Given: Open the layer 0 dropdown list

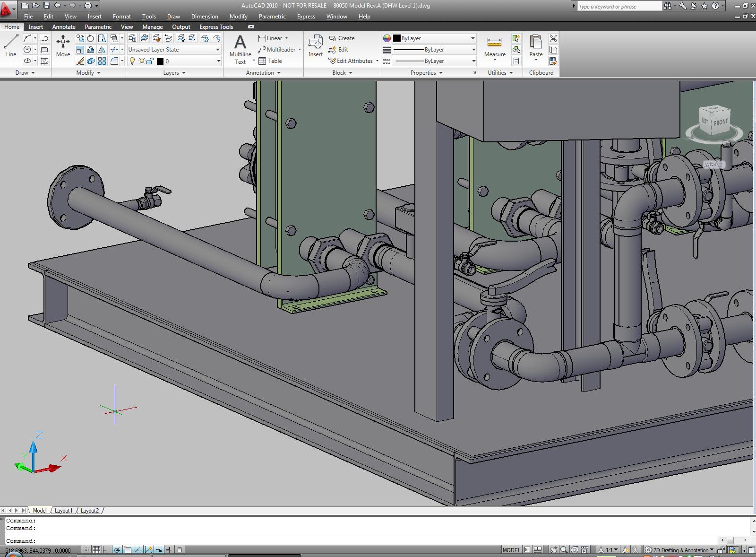Looking at the screenshot, I should click(x=174, y=61).
